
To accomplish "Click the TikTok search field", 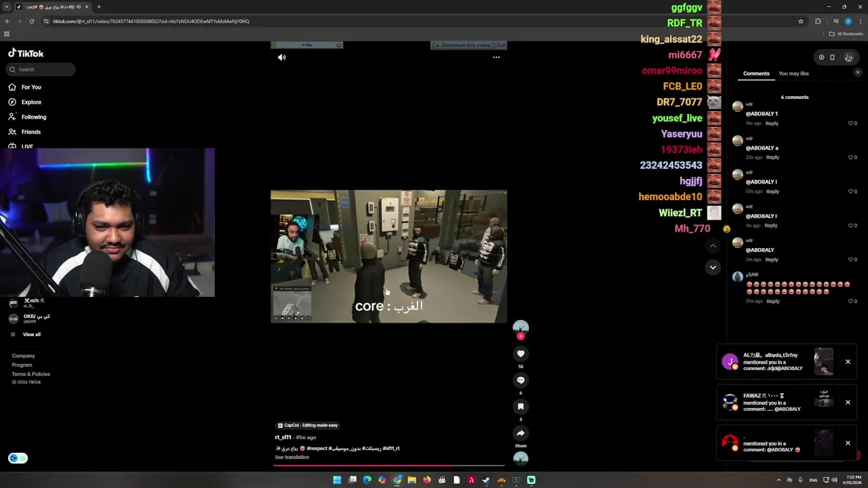I will (x=41, y=69).
